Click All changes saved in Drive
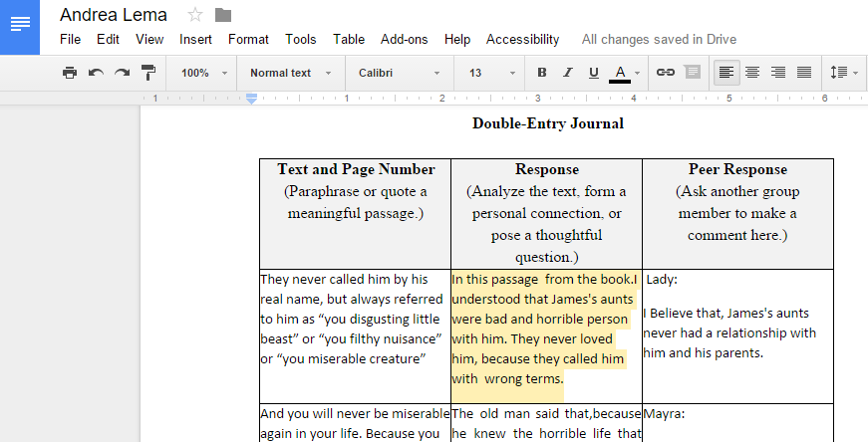The width and height of the screenshot is (868, 442). click(x=659, y=40)
